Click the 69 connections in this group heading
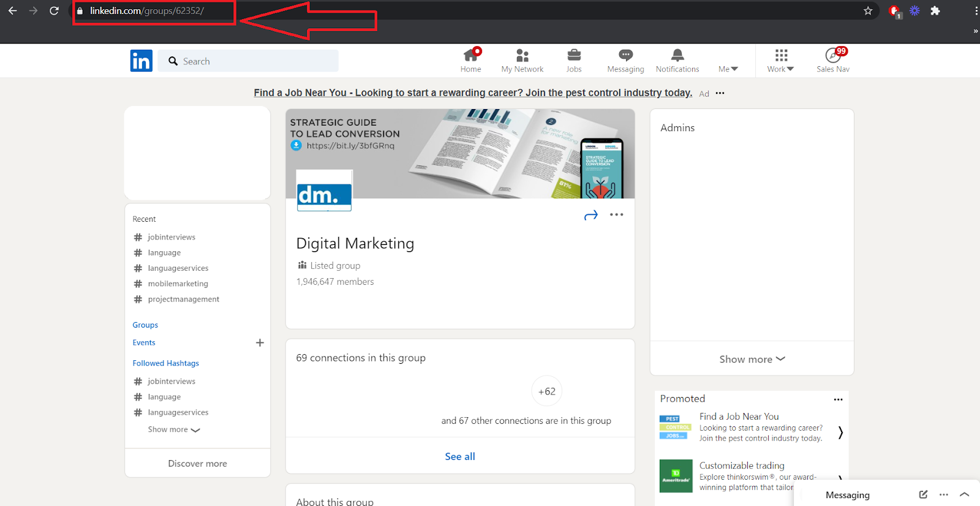 click(x=361, y=358)
